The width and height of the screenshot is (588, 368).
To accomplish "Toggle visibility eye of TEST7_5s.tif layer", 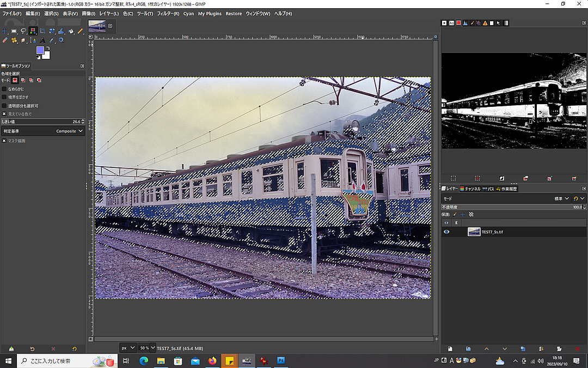I will click(446, 232).
